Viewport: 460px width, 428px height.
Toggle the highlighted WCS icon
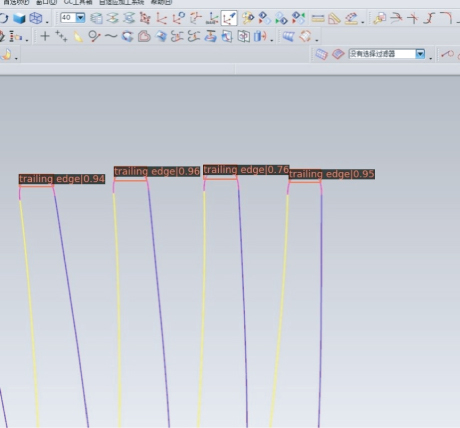point(229,18)
